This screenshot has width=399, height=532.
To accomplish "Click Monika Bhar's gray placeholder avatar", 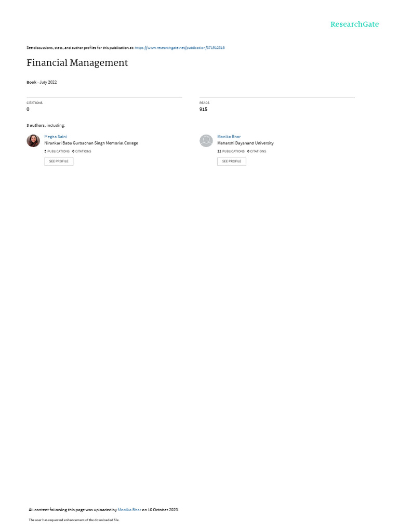I will click(206, 140).
